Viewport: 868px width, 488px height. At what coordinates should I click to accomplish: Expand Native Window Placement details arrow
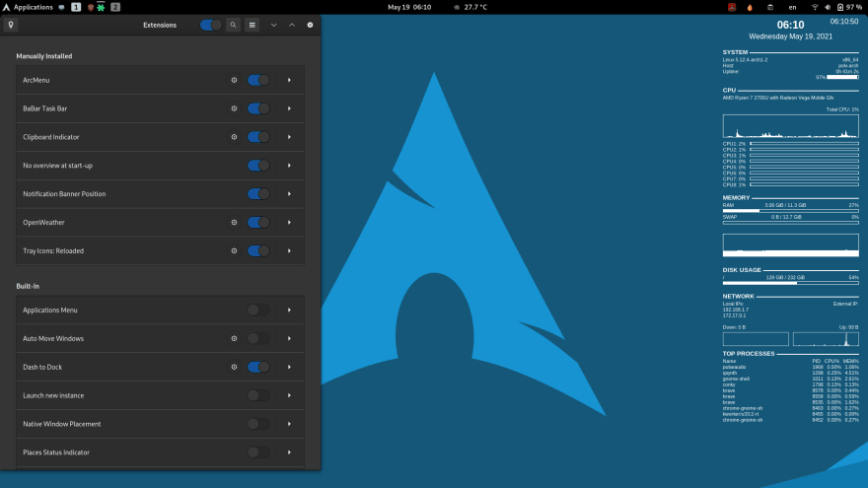pos(289,424)
